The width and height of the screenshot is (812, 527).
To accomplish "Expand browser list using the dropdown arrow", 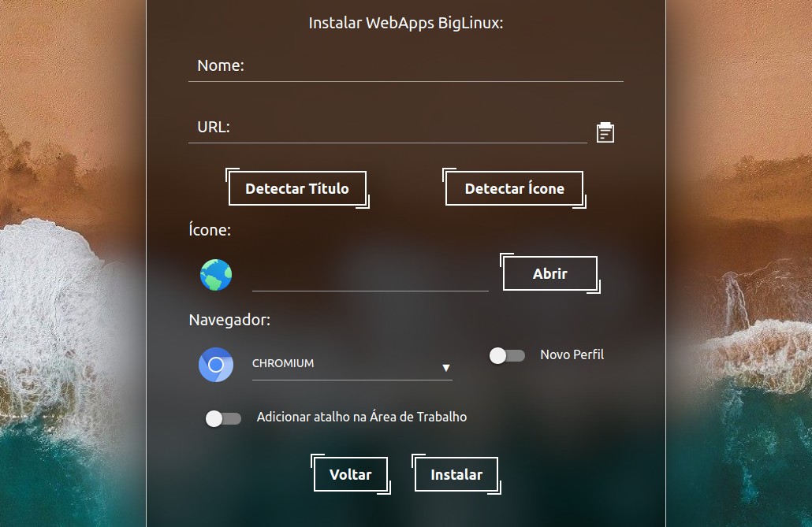I will 446,368.
